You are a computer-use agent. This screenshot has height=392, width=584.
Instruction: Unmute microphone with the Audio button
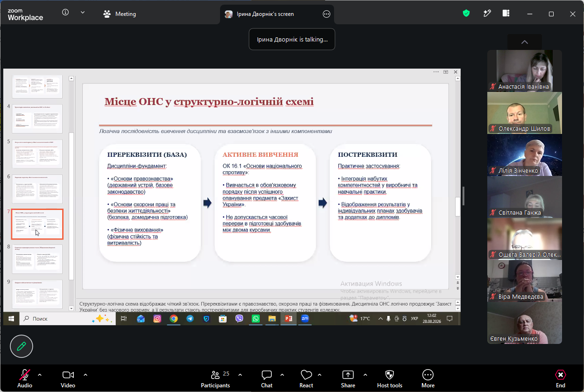(x=25, y=378)
